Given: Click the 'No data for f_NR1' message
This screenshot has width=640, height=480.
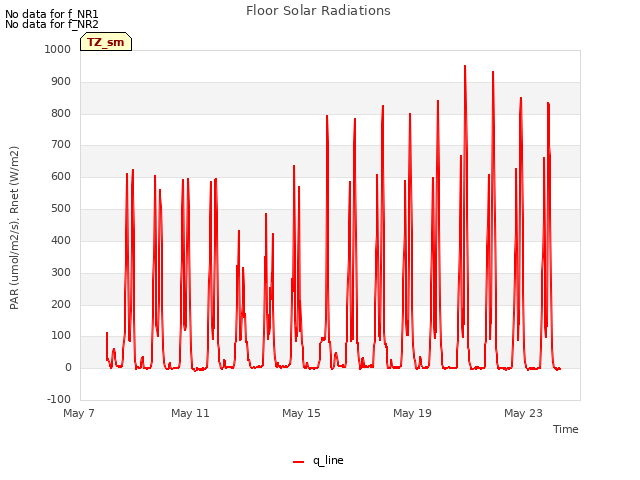Looking at the screenshot, I should point(52,14).
